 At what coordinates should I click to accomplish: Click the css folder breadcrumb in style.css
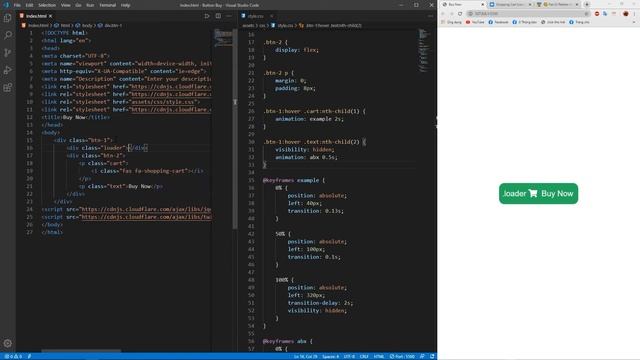click(x=262, y=25)
